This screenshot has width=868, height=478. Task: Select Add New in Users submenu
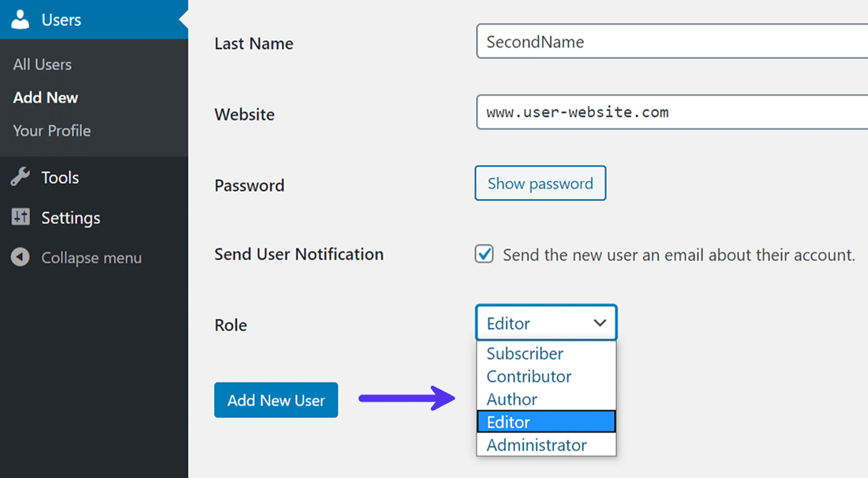click(46, 98)
